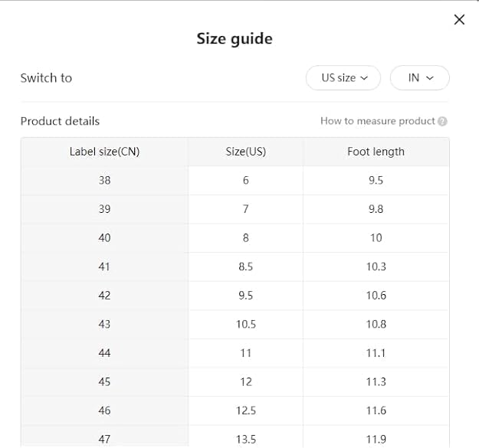The height and width of the screenshot is (448, 479).
Task: Click US size 6 cell
Action: pyautogui.click(x=245, y=181)
